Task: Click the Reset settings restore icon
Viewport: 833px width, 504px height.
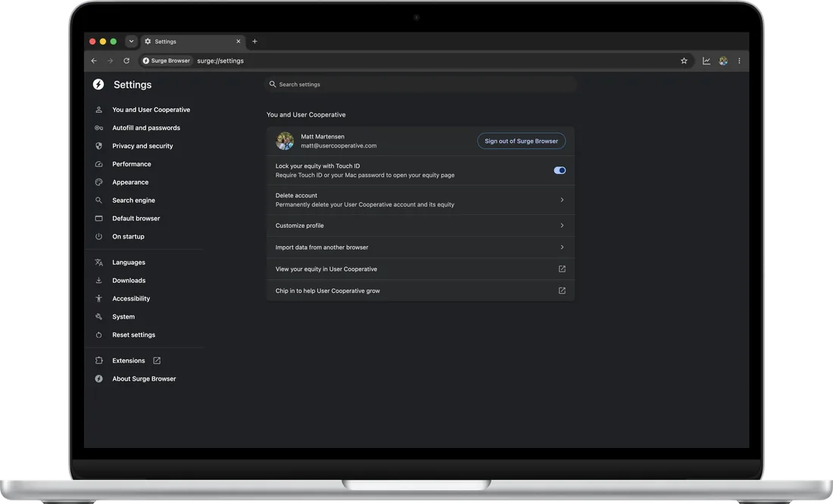Action: (98, 334)
